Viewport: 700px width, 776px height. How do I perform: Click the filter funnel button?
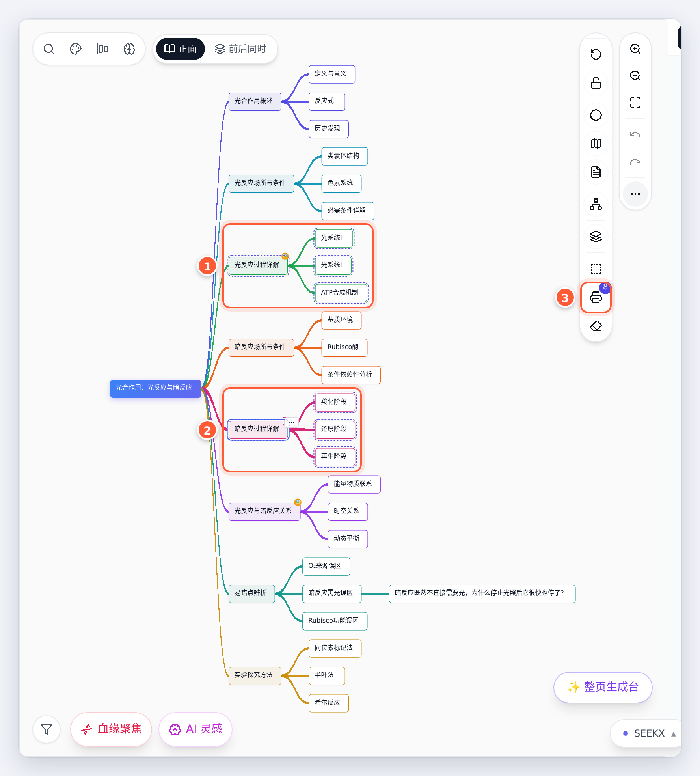47,729
